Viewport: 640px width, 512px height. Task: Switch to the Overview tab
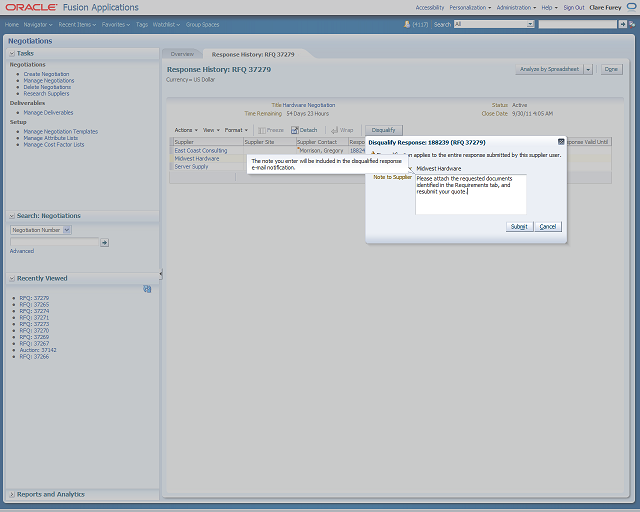coord(182,54)
